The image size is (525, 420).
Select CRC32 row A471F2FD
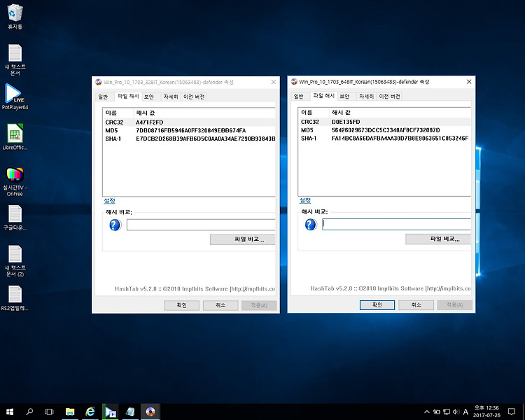coord(189,122)
